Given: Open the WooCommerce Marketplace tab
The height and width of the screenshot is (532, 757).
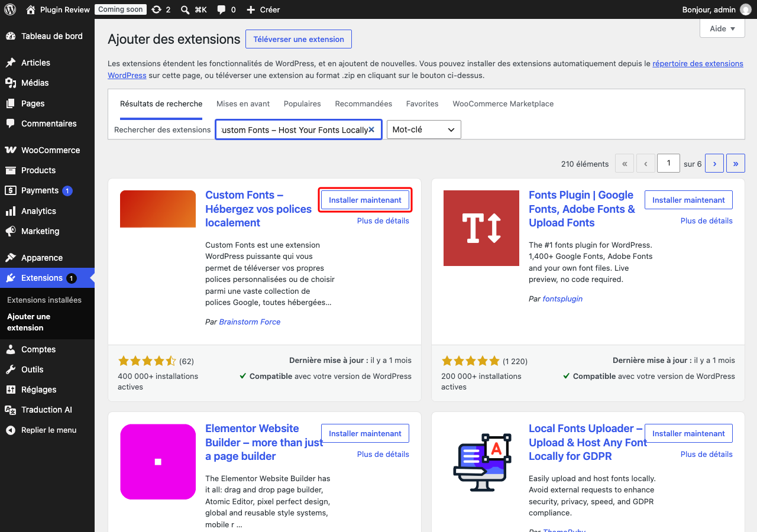Looking at the screenshot, I should [x=503, y=103].
